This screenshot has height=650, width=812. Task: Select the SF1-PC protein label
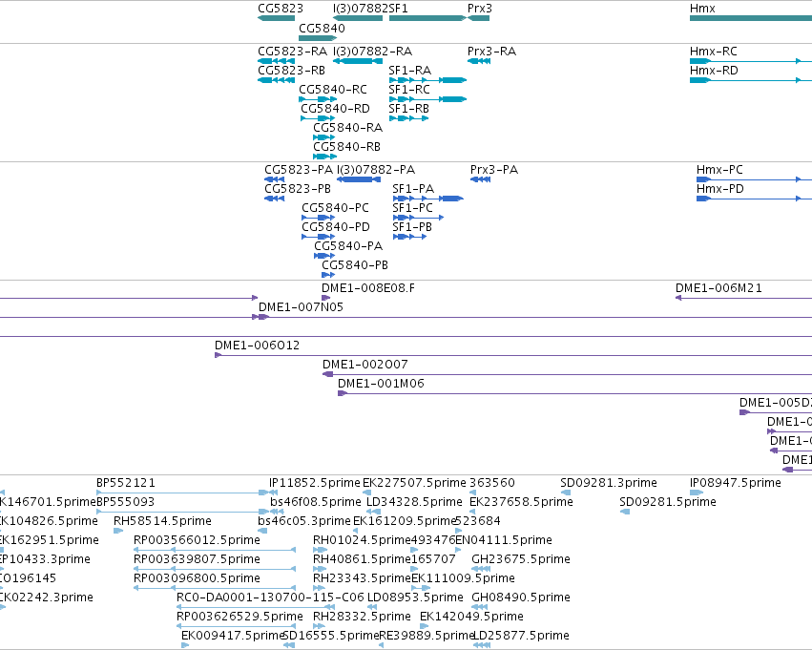click(x=413, y=208)
